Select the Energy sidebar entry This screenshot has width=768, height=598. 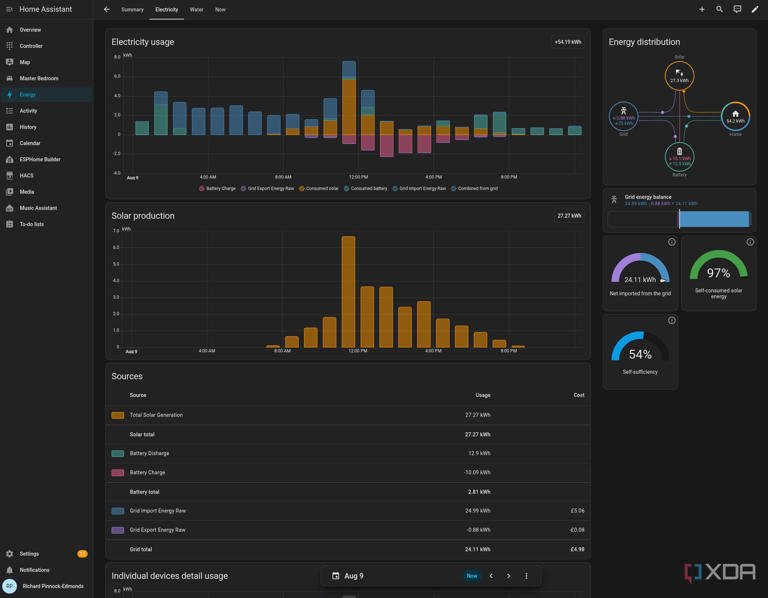47,95
